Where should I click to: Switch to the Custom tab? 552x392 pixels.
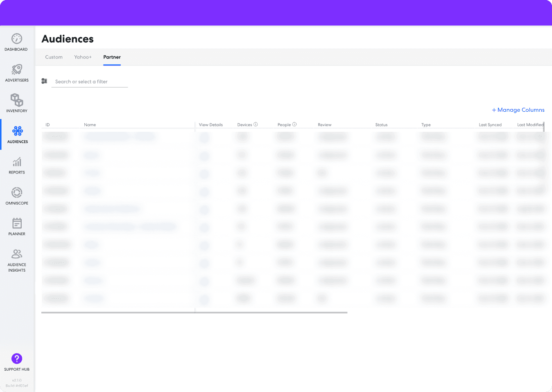[54, 57]
